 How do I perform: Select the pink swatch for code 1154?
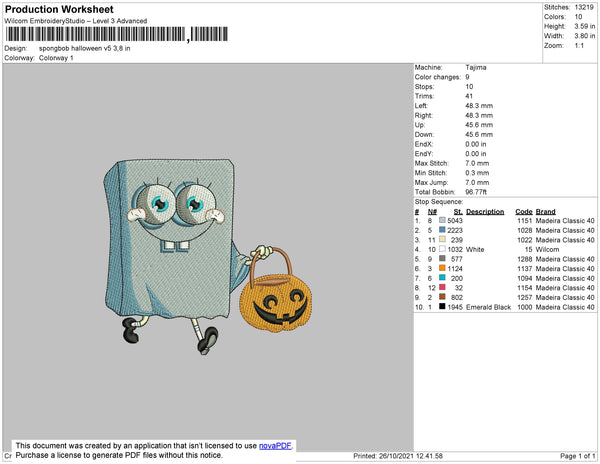coord(442,287)
